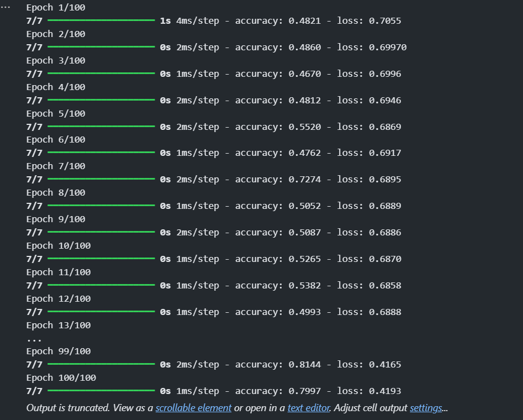Select the Epoch 99/100 line
523x420 pixels.
pyautogui.click(x=59, y=351)
